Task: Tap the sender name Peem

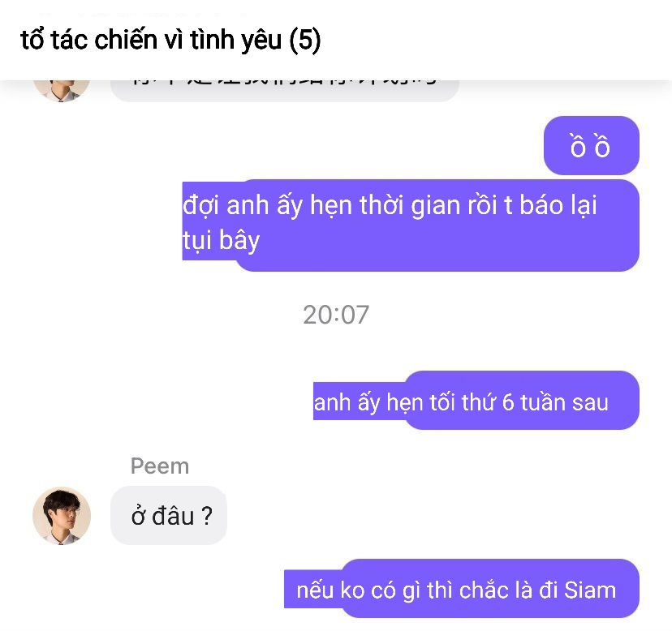Action: point(160,466)
